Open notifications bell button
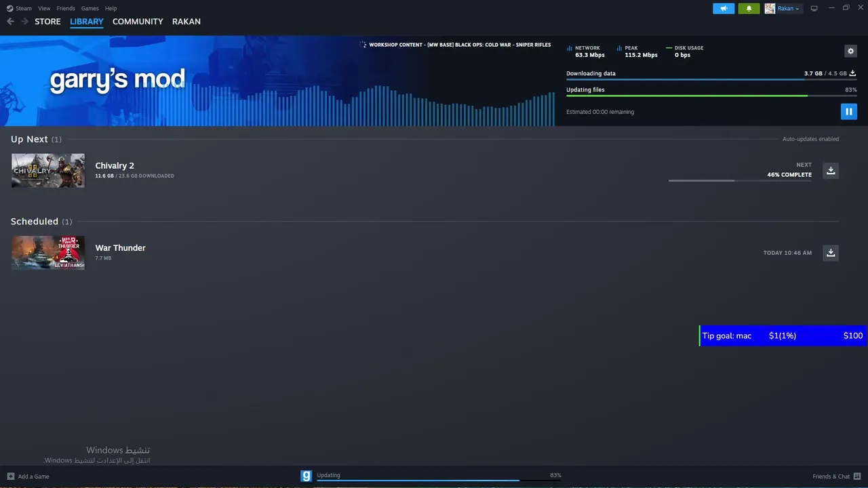The height and width of the screenshot is (488, 868). click(749, 8)
